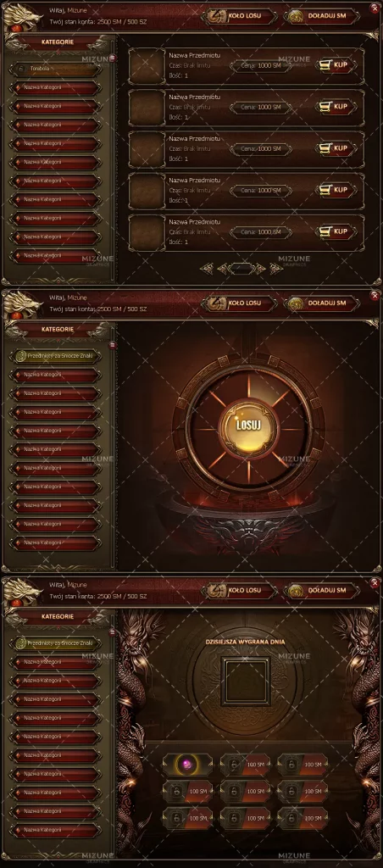Open Koło Losu from the top shop header
The width and height of the screenshot is (383, 868).
click(x=240, y=16)
